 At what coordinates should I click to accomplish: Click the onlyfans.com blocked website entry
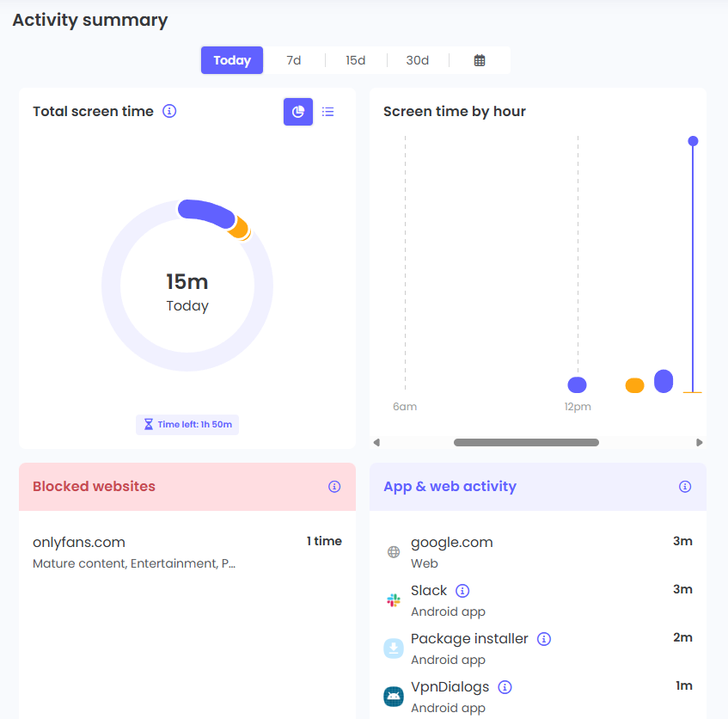pyautogui.click(x=78, y=543)
